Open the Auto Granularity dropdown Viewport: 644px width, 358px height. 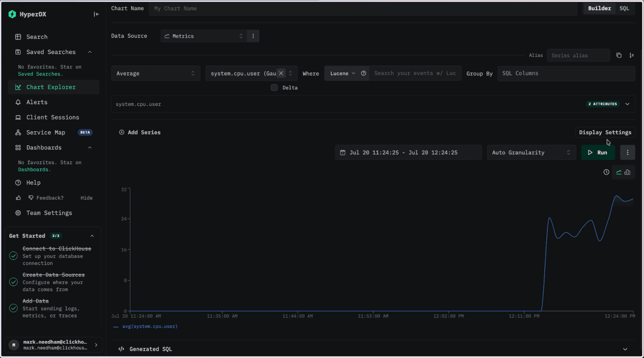531,153
